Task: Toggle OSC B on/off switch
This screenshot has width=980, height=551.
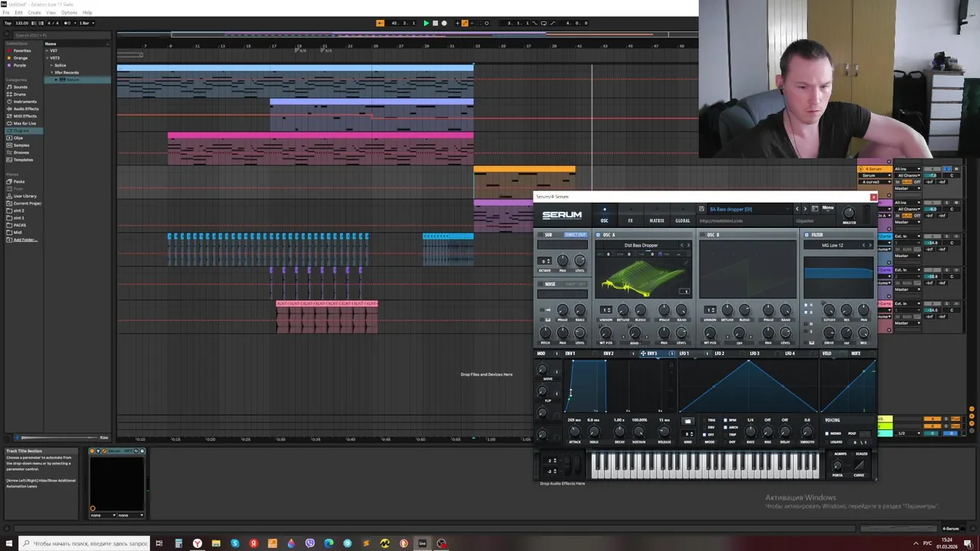Action: 703,235
